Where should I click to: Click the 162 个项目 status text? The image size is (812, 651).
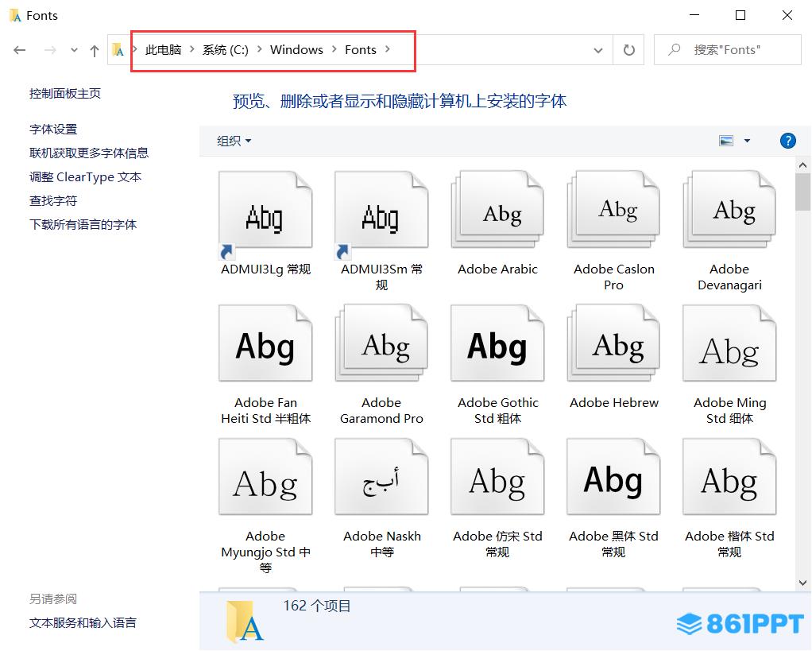[x=317, y=606]
